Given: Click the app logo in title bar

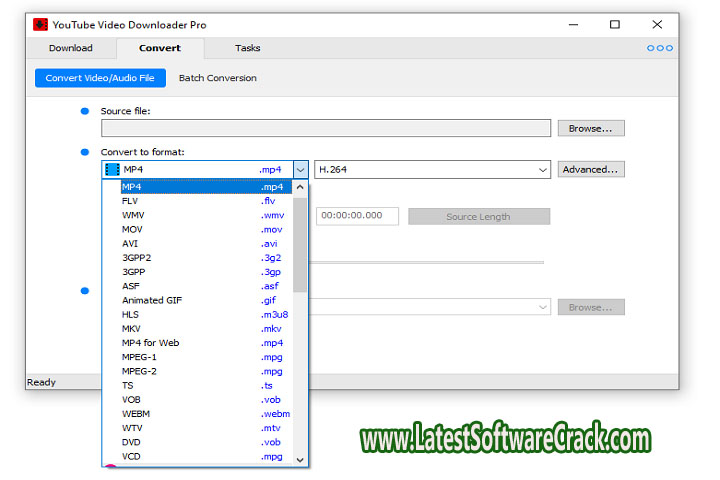Looking at the screenshot, I should point(41,24).
